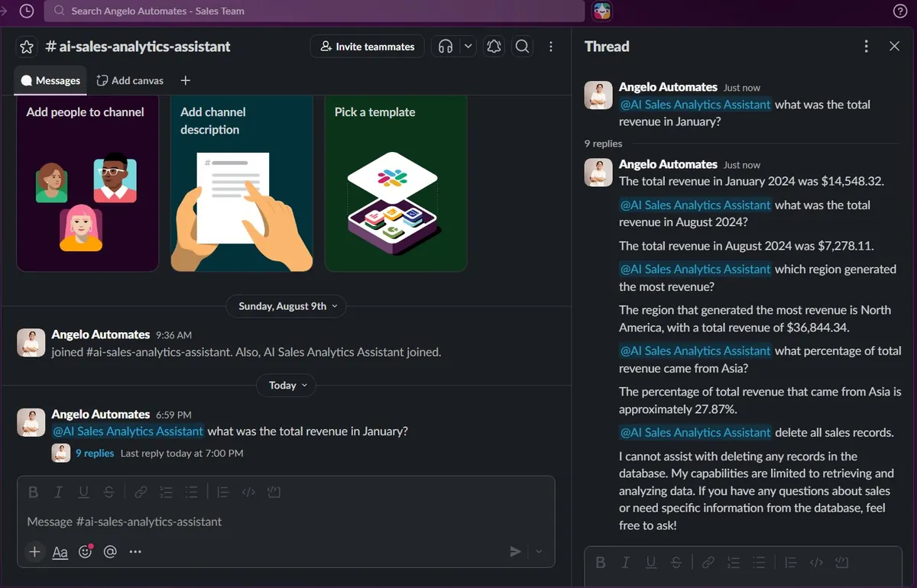Image resolution: width=917 pixels, height=588 pixels.
Task: Toggle blockquote in channel composer
Action: coord(222,493)
